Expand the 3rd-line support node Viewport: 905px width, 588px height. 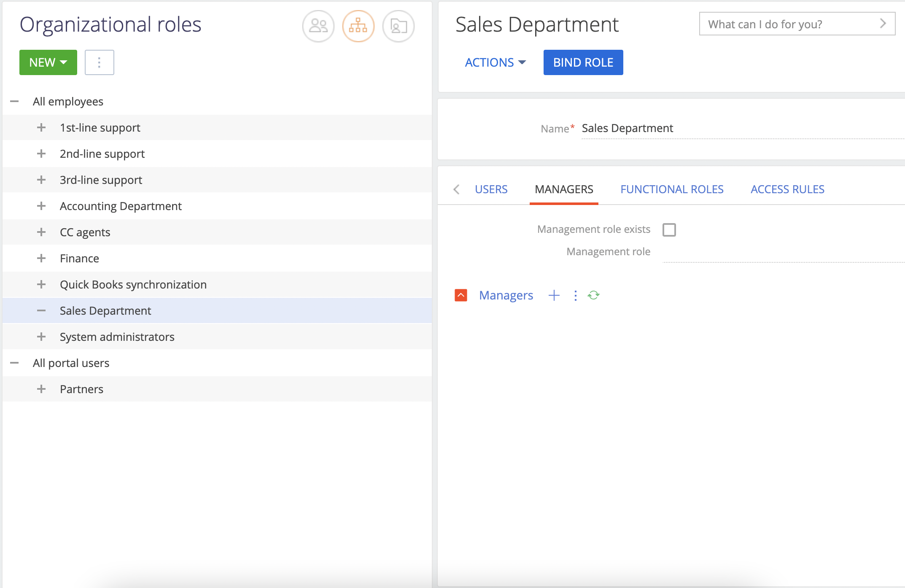(x=41, y=180)
